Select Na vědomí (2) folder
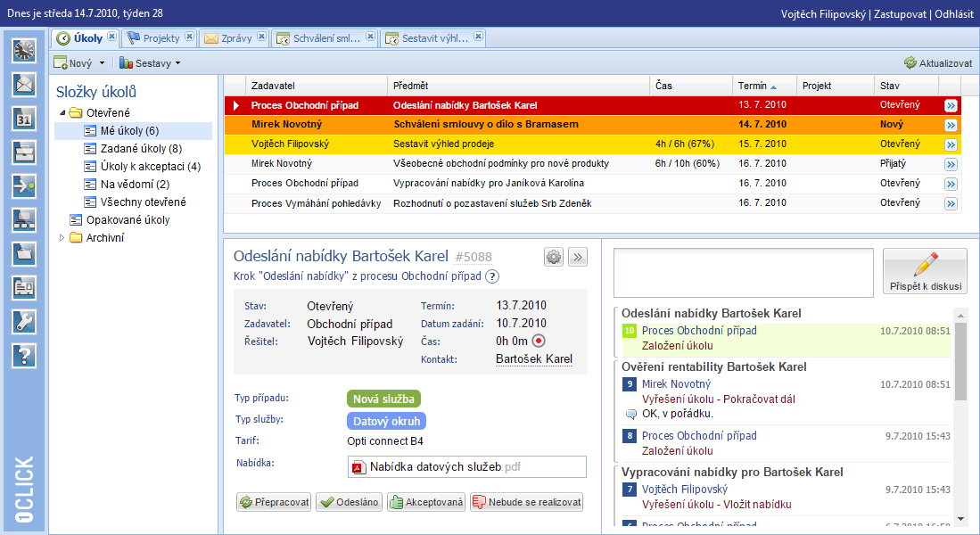This screenshot has height=535, width=980. pyautogui.click(x=135, y=185)
